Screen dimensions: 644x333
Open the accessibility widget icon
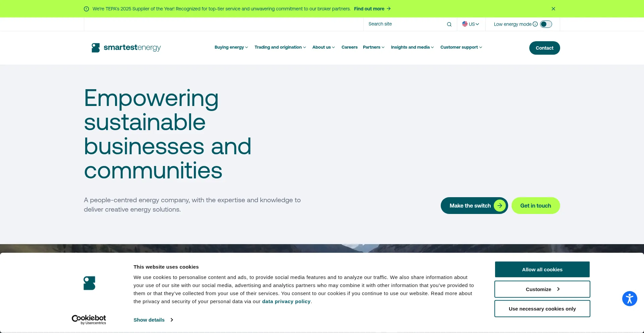[x=630, y=298]
